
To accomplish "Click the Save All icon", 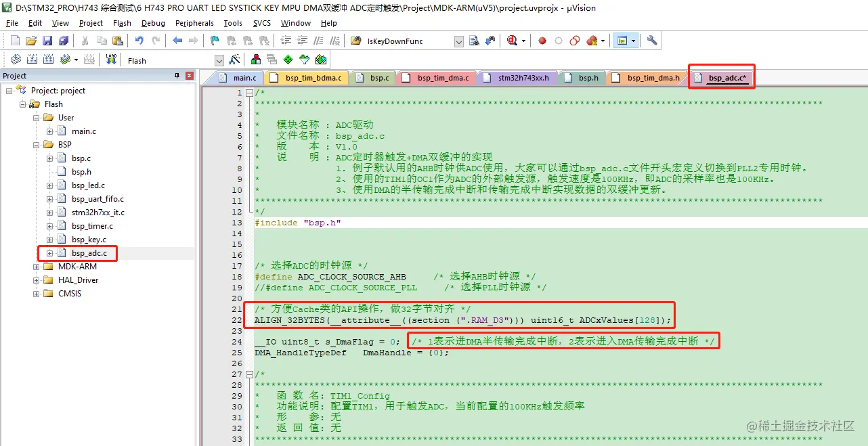I will [x=62, y=41].
